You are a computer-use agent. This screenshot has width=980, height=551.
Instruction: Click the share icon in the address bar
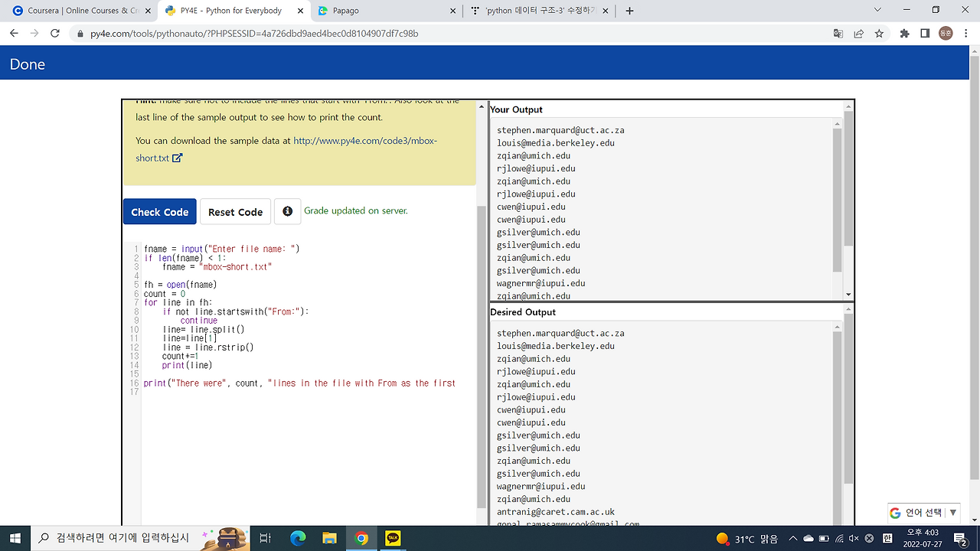click(859, 33)
